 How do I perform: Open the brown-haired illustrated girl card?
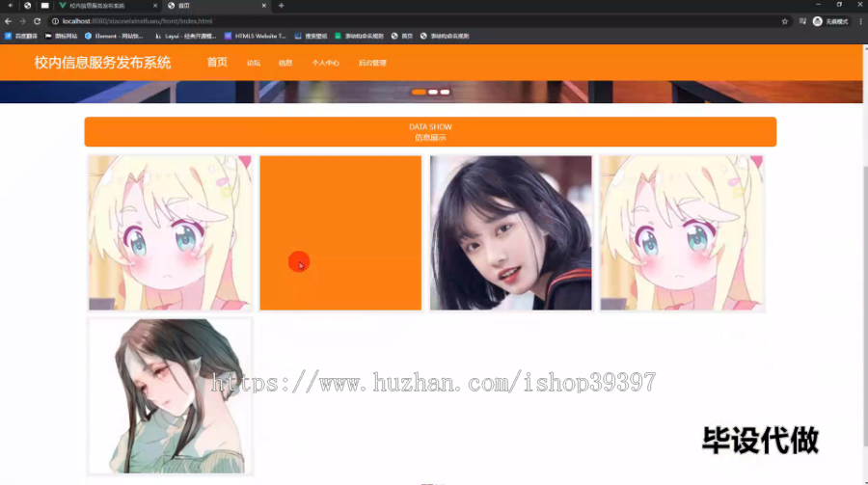click(170, 396)
